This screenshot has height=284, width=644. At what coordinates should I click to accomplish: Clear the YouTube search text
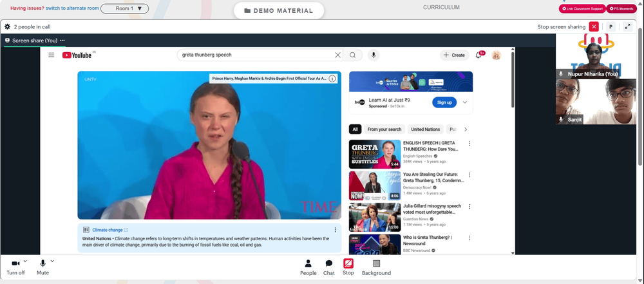[337, 55]
